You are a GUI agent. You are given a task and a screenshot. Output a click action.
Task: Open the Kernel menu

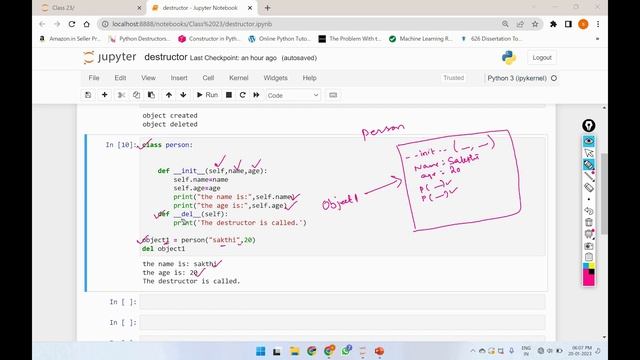click(239, 78)
